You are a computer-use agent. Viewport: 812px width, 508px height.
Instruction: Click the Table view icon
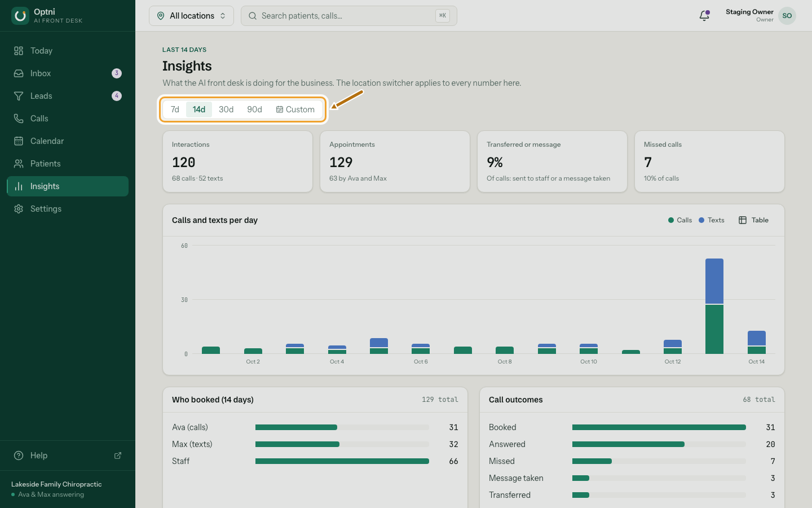coord(743,220)
